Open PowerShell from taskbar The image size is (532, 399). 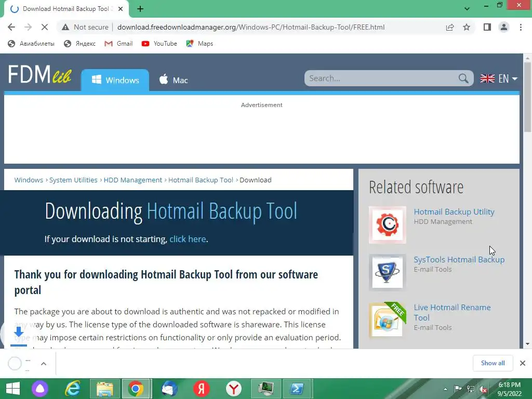click(297, 389)
